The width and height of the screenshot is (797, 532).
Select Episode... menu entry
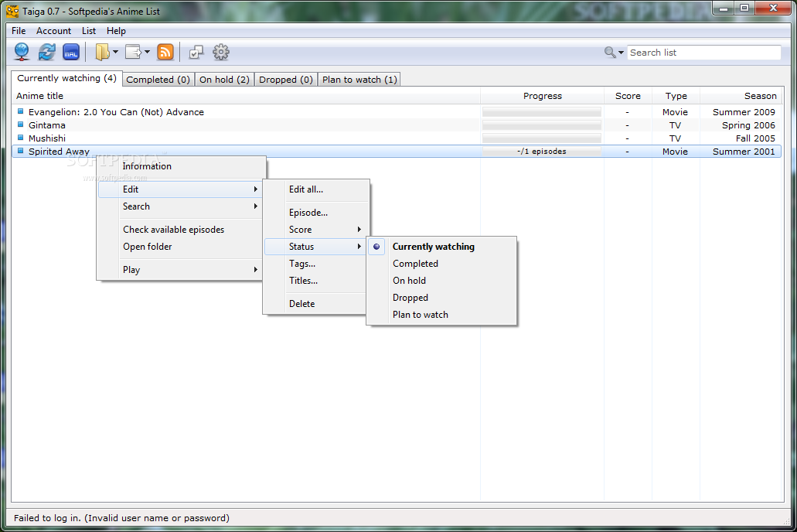pos(315,213)
